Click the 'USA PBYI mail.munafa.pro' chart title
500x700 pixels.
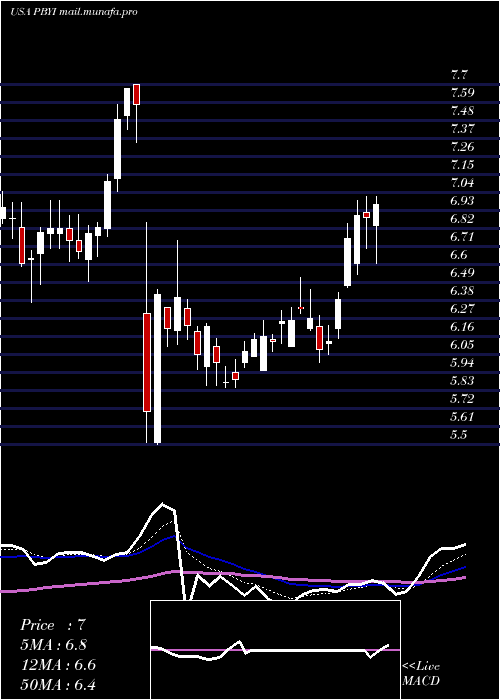pyautogui.click(x=73, y=12)
